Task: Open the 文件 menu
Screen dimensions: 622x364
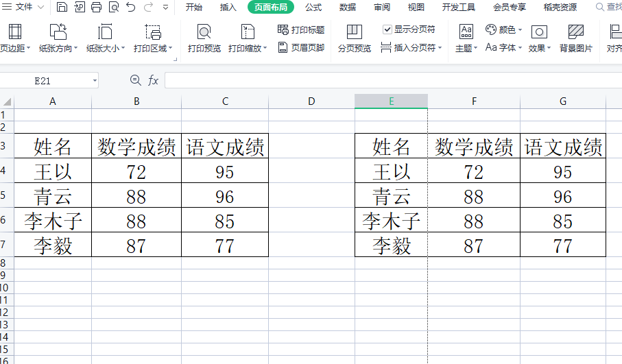Action: click(x=23, y=7)
